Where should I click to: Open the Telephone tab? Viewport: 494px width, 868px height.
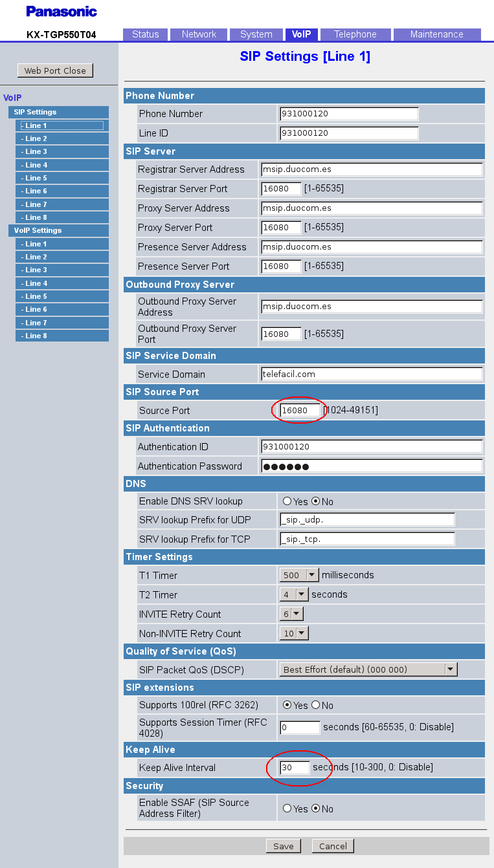tap(355, 34)
